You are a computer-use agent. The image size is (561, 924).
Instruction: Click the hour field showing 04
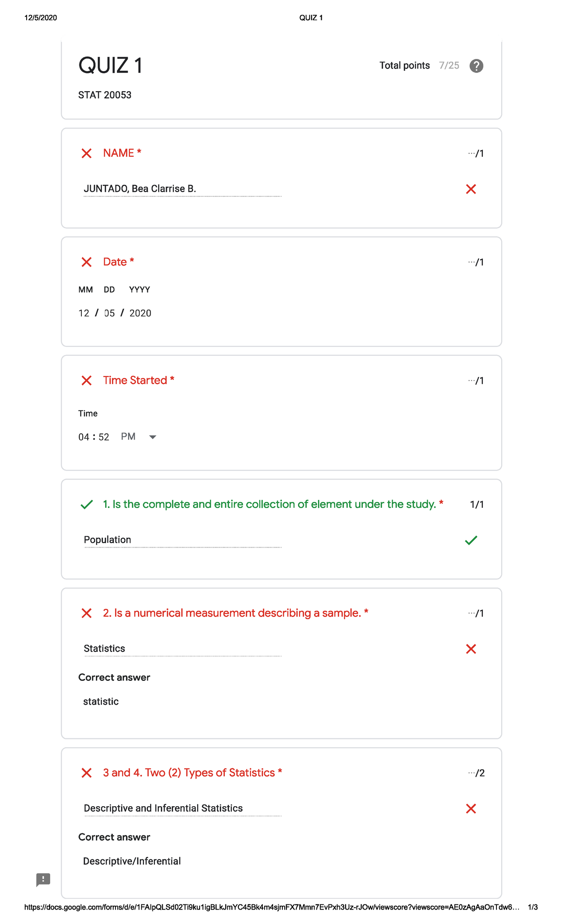(x=84, y=437)
